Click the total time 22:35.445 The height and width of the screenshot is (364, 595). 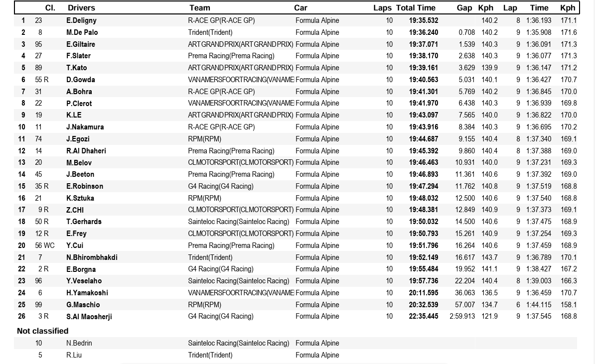pos(424,316)
